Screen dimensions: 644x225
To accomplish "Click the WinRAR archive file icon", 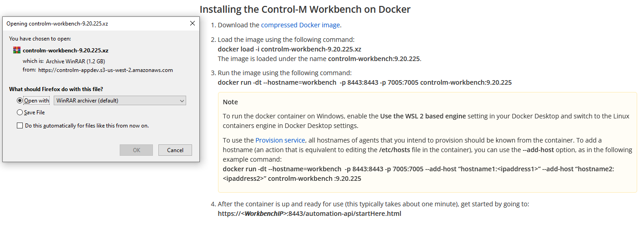I will pyautogui.click(x=17, y=50).
